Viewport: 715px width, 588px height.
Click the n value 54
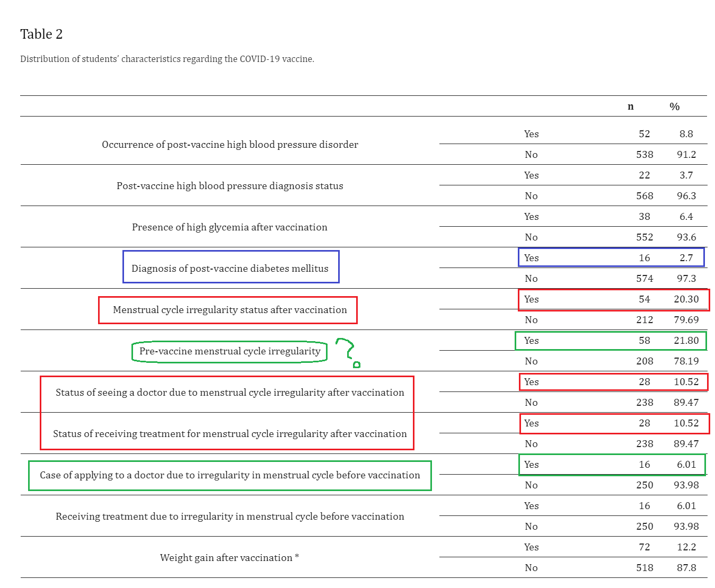coord(645,299)
